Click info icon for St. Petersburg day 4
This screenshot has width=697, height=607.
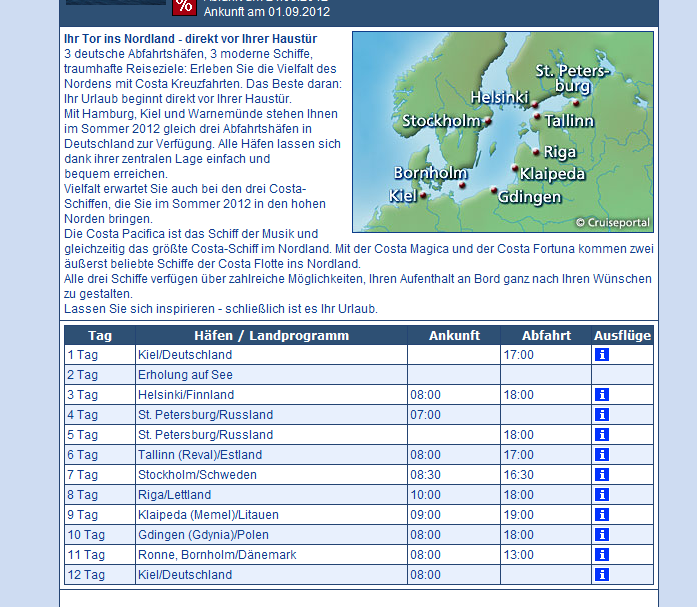[x=602, y=415]
